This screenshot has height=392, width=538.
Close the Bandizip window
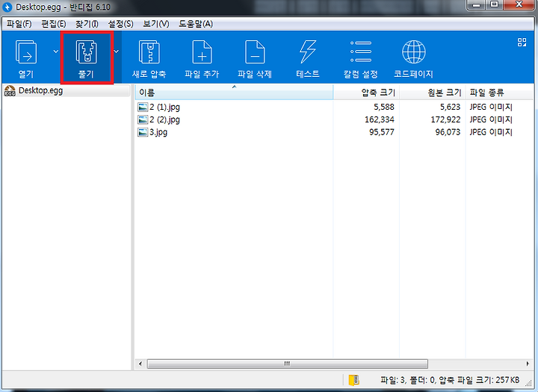coord(519,5)
